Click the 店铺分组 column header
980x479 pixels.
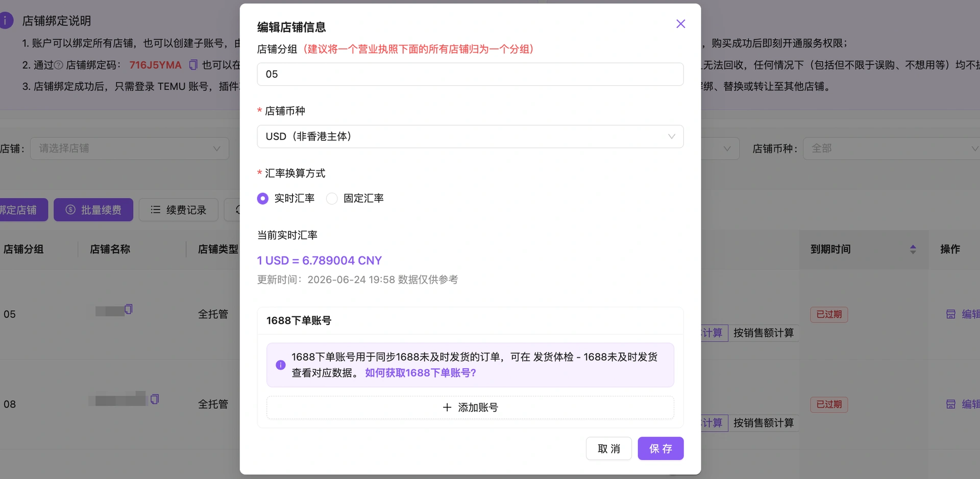tap(23, 249)
